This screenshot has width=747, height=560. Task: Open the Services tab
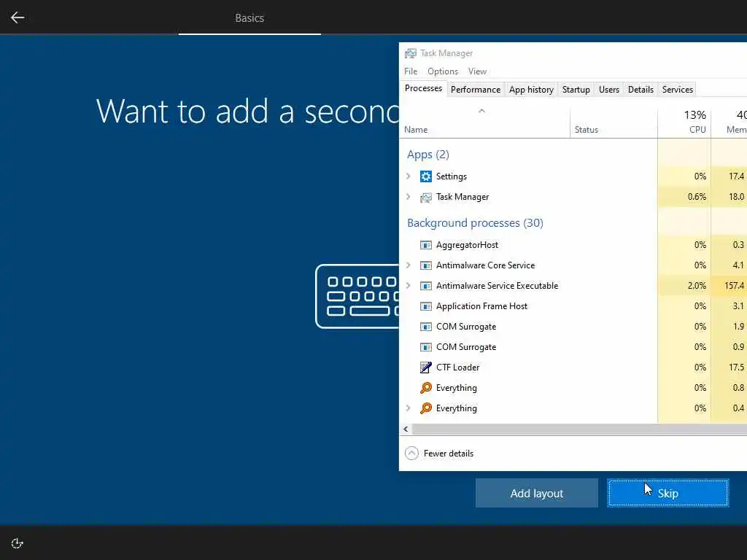point(678,90)
